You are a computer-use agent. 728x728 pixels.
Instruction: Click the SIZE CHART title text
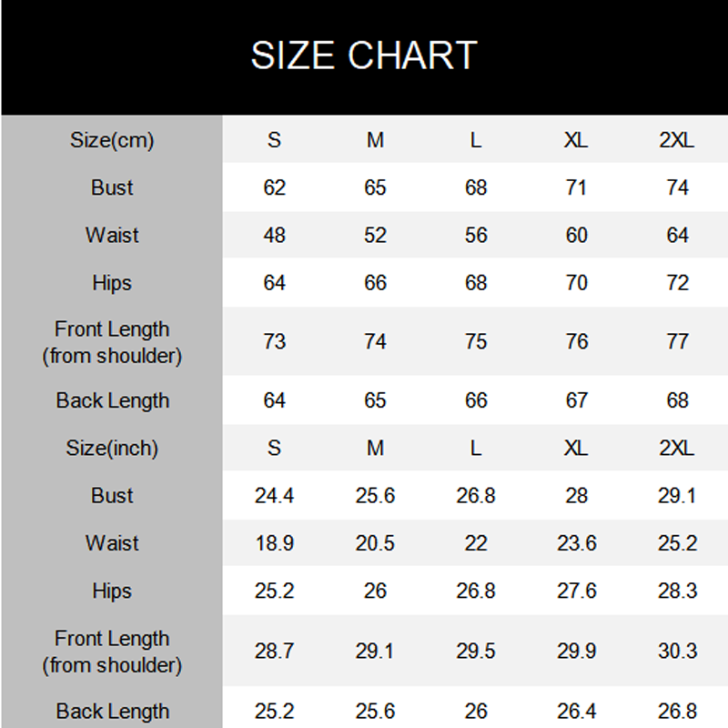[364, 56]
